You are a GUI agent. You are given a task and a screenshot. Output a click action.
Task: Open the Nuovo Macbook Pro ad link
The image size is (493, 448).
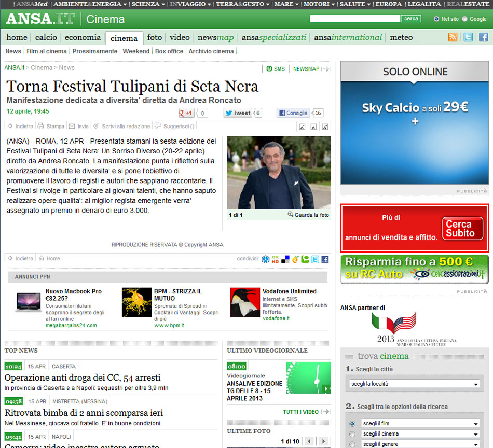tap(74, 295)
